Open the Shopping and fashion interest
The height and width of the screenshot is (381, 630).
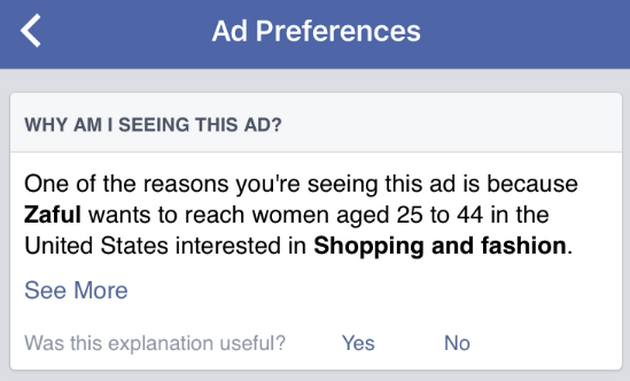pos(440,246)
